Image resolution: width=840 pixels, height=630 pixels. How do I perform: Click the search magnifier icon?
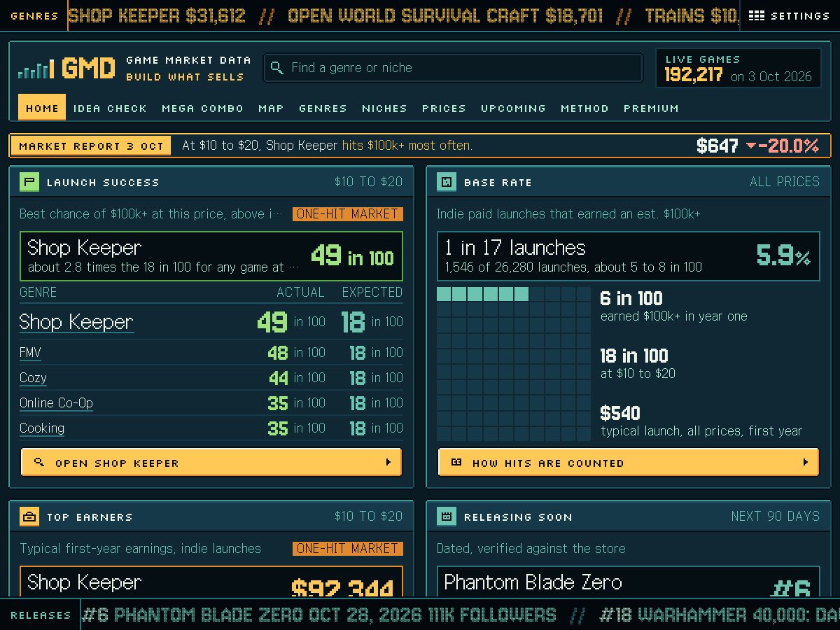pyautogui.click(x=277, y=68)
